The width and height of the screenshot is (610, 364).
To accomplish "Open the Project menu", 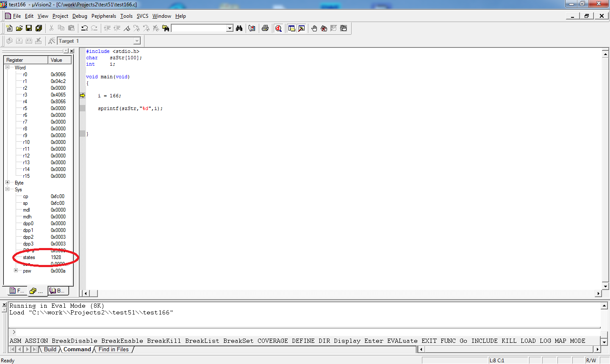I will 60,16.
